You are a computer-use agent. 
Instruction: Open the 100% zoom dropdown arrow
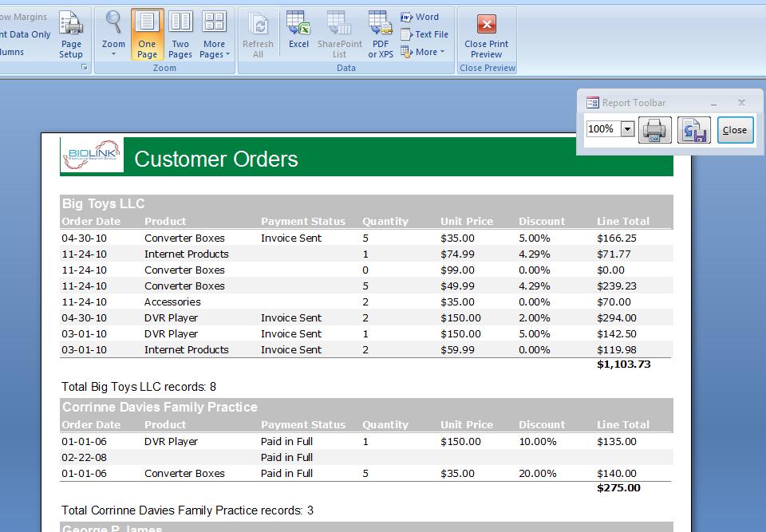click(x=627, y=129)
